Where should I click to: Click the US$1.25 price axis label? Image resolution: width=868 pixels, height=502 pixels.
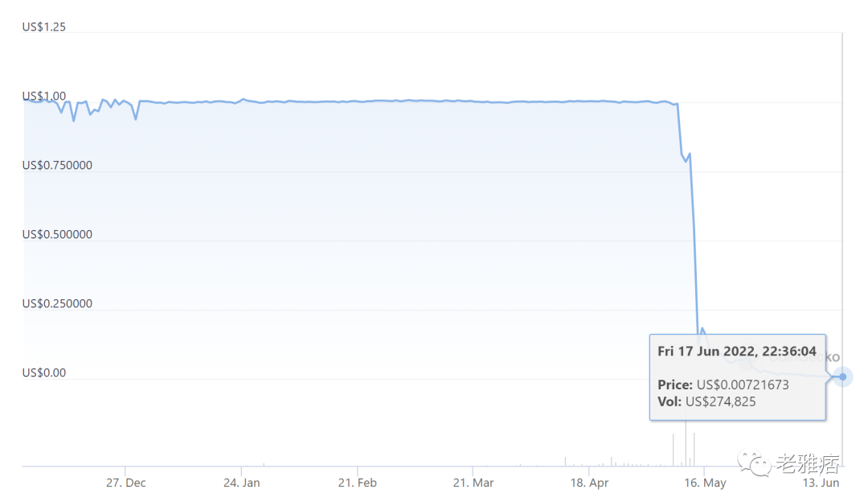pyautogui.click(x=43, y=27)
